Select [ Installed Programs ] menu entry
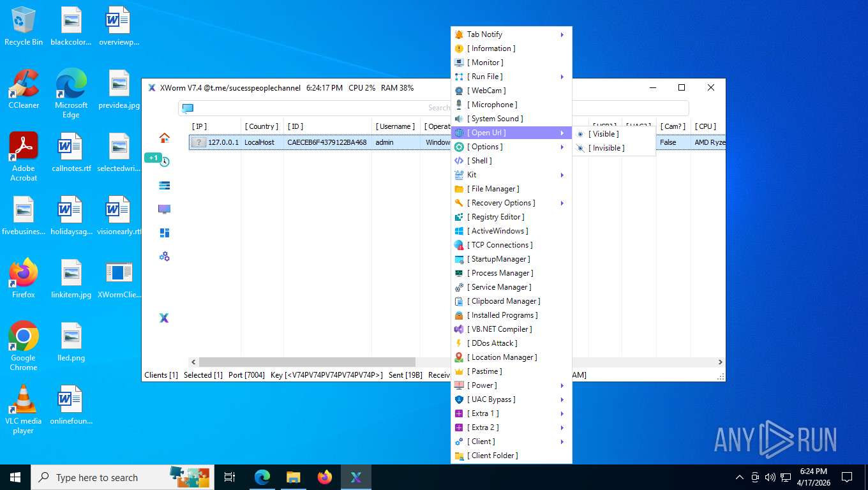868x490 pixels. (511, 315)
